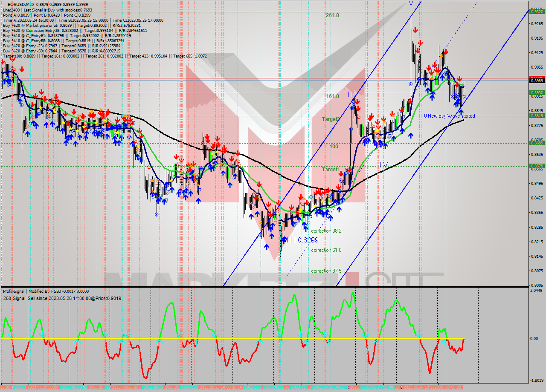Click the 'correction 87.5' label

click(326, 271)
